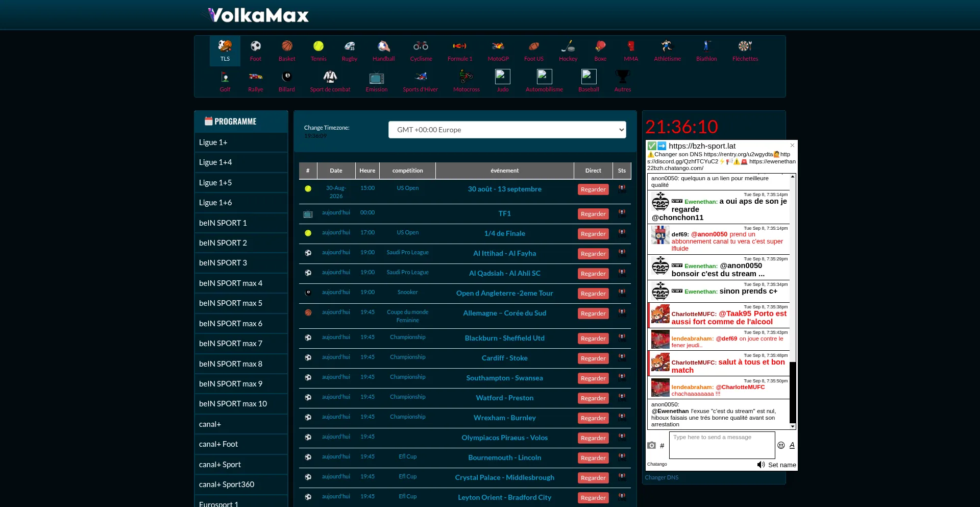This screenshot has height=507, width=980.
Task: Pick the Autres trophy category icon
Action: tap(623, 77)
